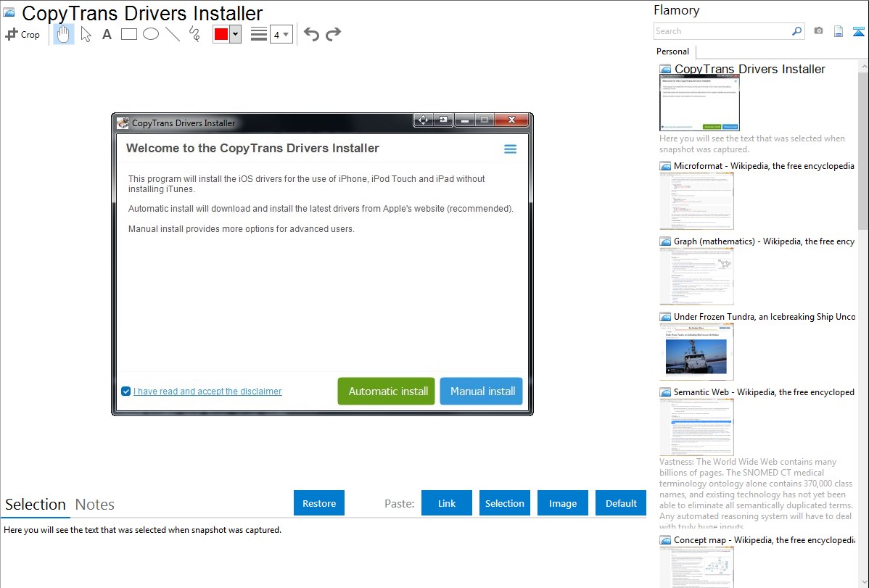Viewport: 869px width, 588px height.
Task: Pick the text annotation tool
Action: [107, 34]
